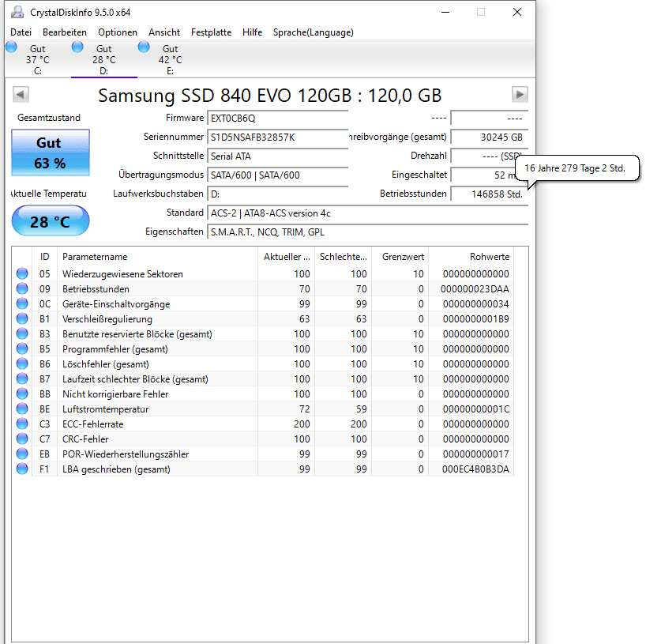Click status orb of Verschleißregulierung row
This screenshot has height=644, width=646.
[x=22, y=318]
